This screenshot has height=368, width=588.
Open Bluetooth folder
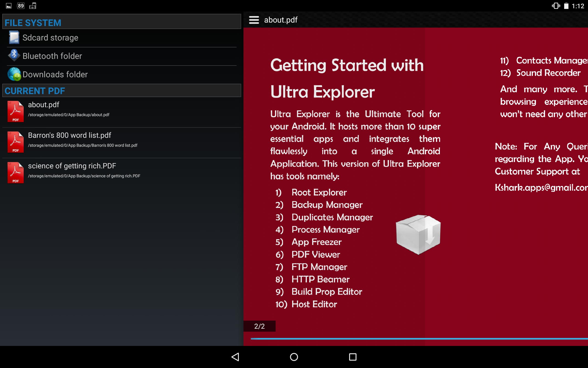click(122, 56)
